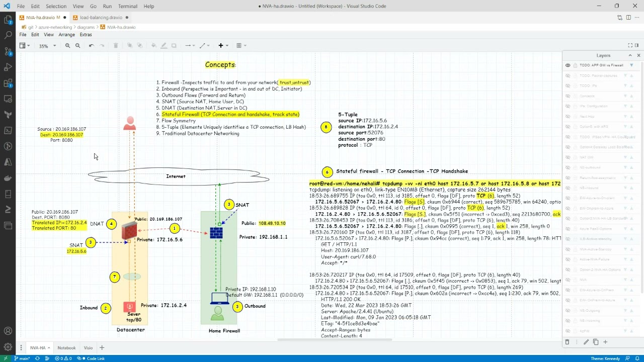Image resolution: width=644 pixels, height=362 pixels.
Task: Open the Insert plus dropdown
Action: coord(223,46)
